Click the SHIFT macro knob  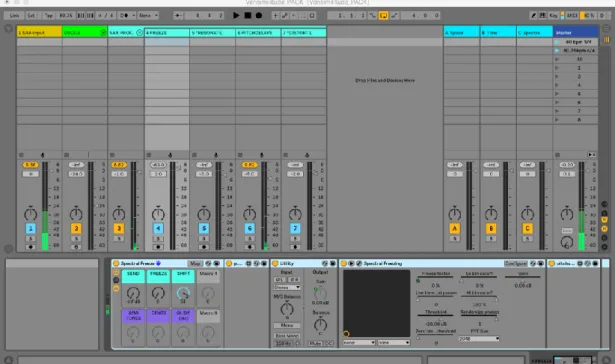tap(183, 293)
